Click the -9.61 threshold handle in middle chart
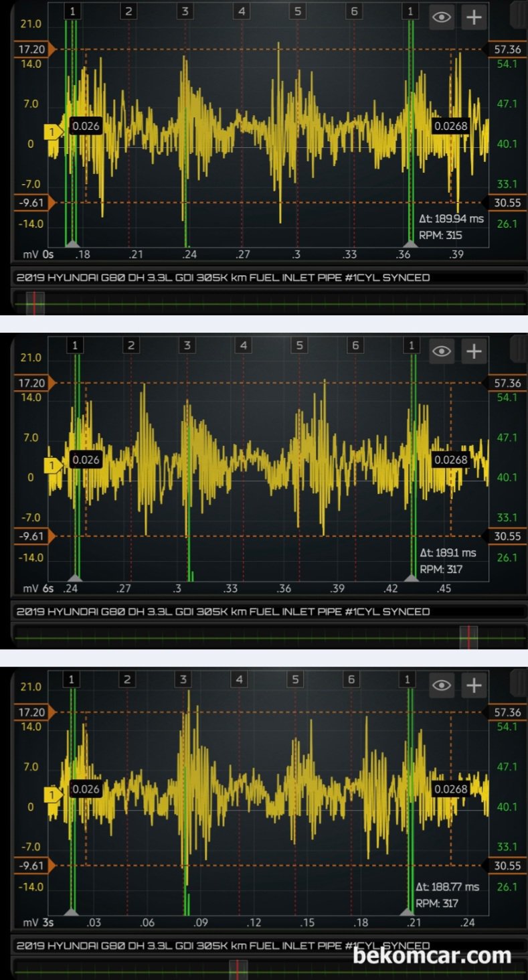Image resolution: width=528 pixels, height=980 pixels. (x=30, y=536)
